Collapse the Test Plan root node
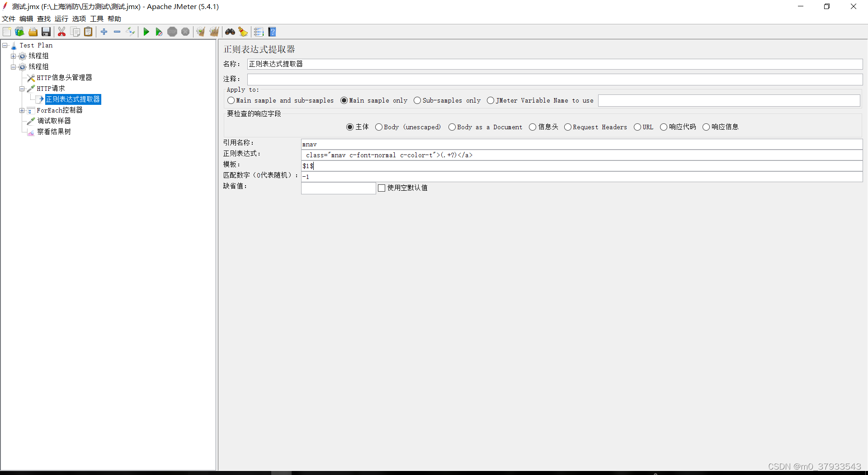 point(5,45)
